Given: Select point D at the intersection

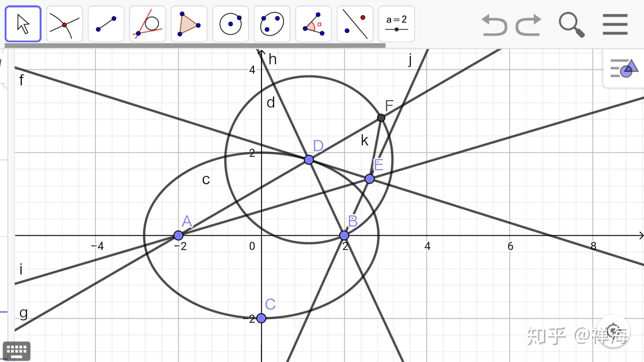Looking at the screenshot, I should (309, 160).
